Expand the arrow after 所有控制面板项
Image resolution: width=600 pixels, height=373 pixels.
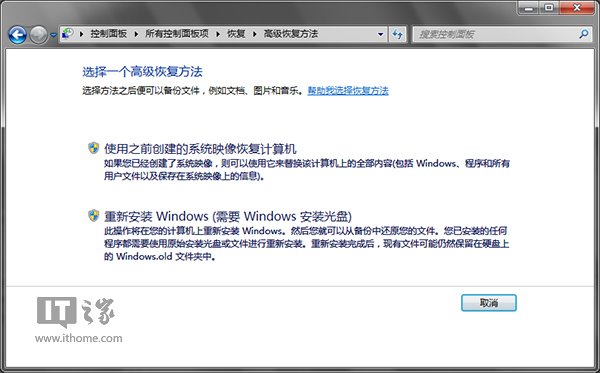click(218, 34)
